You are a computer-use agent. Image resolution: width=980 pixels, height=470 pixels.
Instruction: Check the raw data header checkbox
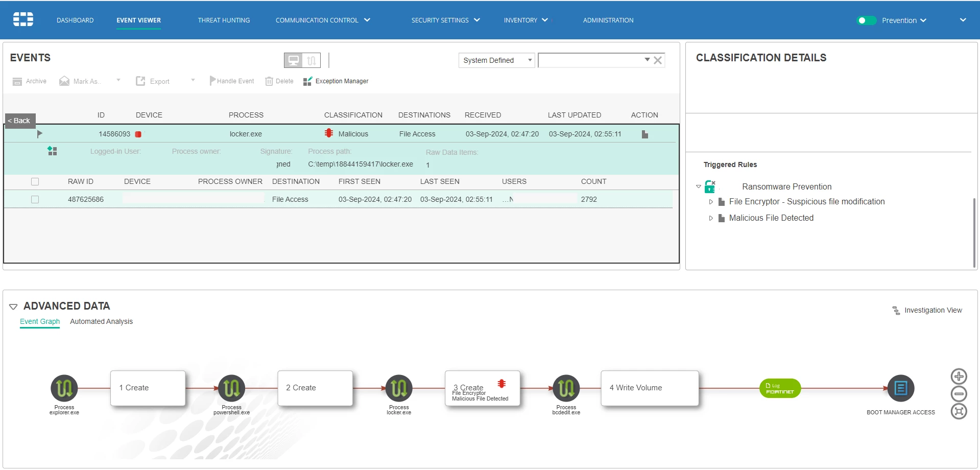pyautogui.click(x=35, y=181)
